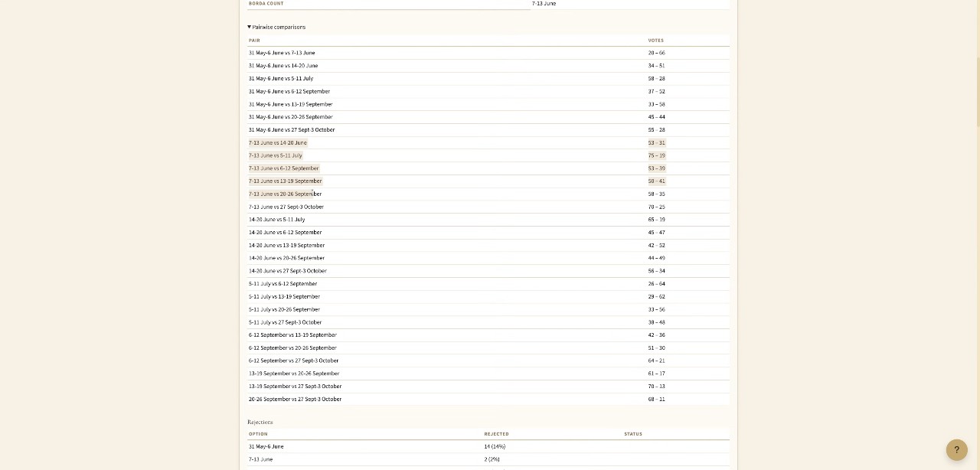The image size is (980, 470).
Task: Click the 14 (14%) rejected value
Action: 495,446
